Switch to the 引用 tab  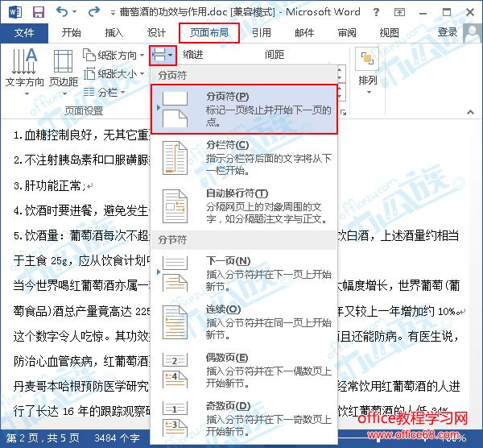tap(262, 33)
